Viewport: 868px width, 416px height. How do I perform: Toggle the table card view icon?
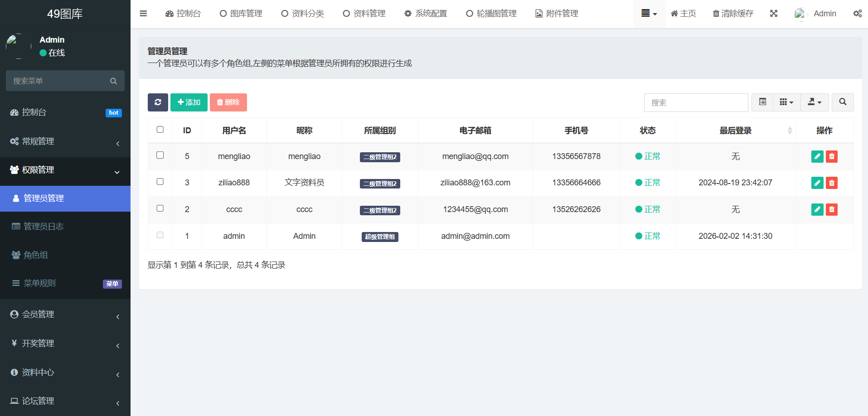pyautogui.click(x=762, y=102)
